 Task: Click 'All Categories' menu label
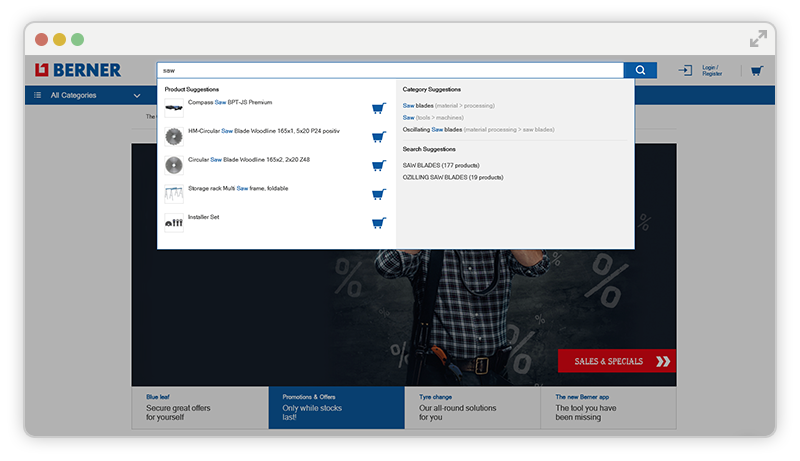click(x=73, y=95)
